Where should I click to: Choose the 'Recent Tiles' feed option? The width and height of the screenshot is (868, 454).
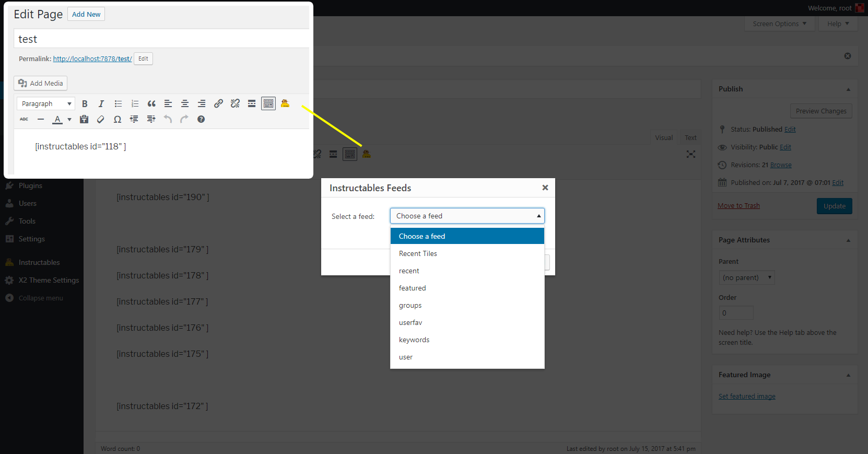(467, 253)
